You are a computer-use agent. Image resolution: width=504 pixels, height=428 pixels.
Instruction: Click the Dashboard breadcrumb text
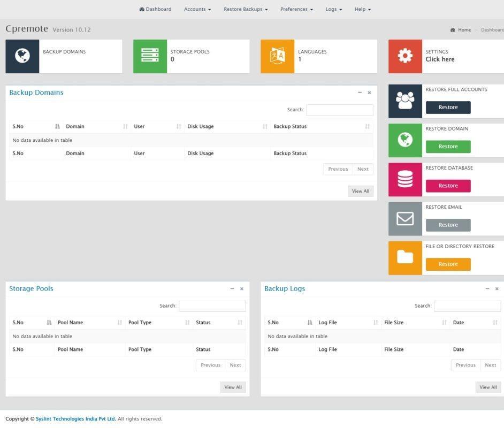(492, 30)
